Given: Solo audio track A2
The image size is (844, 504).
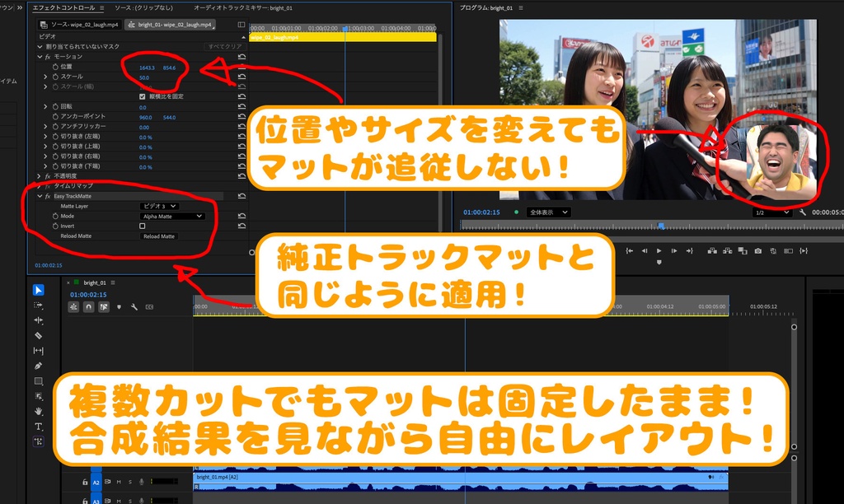Looking at the screenshot, I should pyautogui.click(x=130, y=482).
